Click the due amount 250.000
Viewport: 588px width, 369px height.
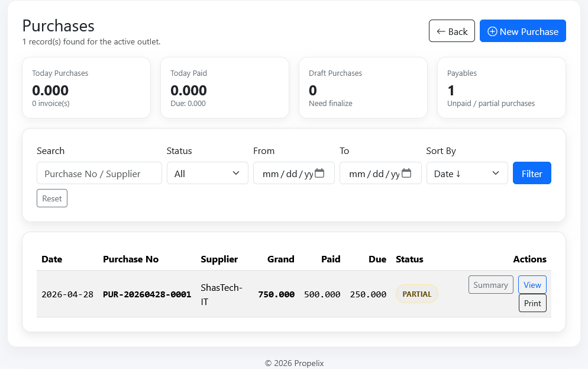coord(368,294)
